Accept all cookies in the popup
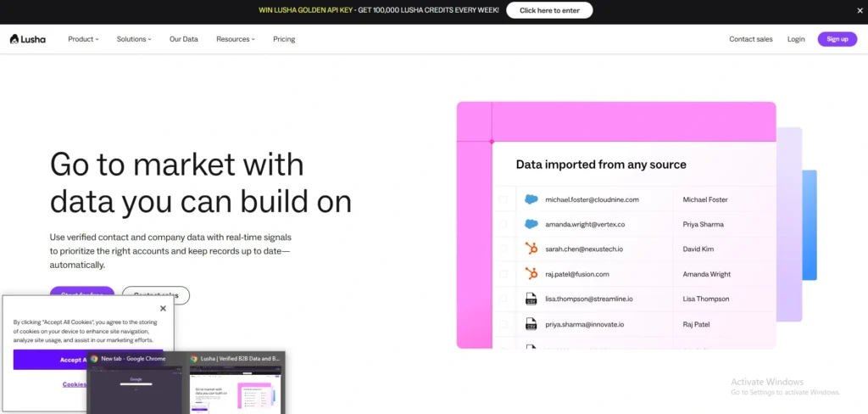 tap(50, 360)
